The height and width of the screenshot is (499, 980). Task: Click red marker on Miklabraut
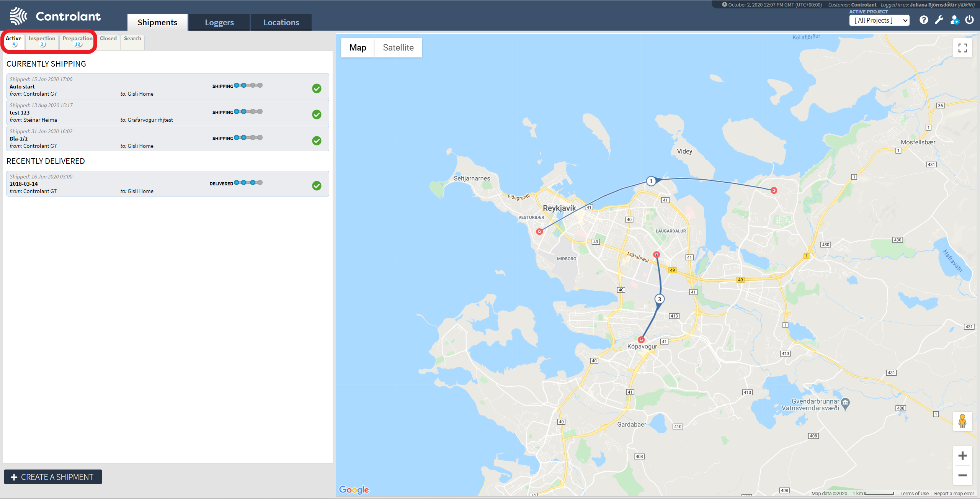point(657,255)
